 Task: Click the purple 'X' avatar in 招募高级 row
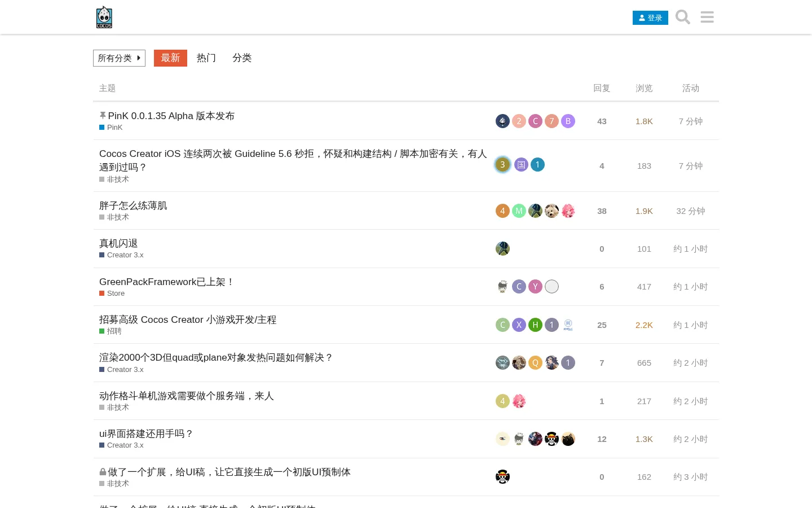tap(519, 325)
